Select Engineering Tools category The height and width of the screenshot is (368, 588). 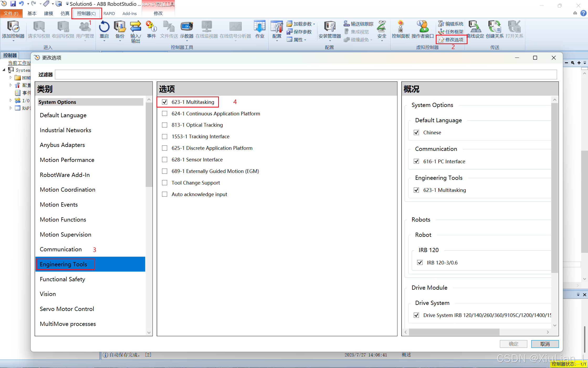pos(90,264)
